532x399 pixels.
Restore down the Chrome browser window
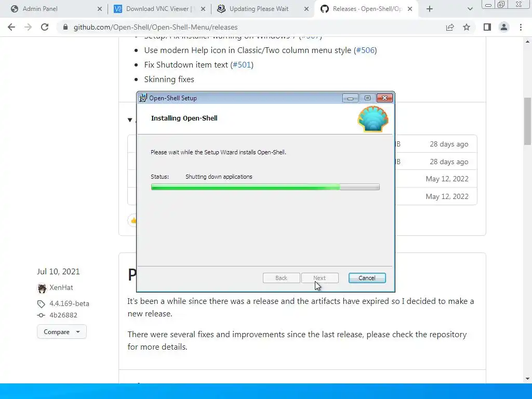click(x=501, y=5)
